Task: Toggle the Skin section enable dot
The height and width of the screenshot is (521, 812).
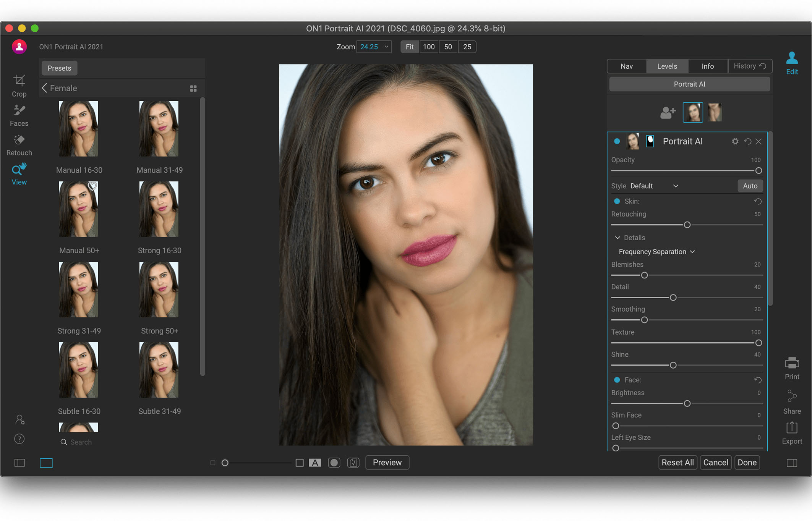Action: click(x=617, y=201)
